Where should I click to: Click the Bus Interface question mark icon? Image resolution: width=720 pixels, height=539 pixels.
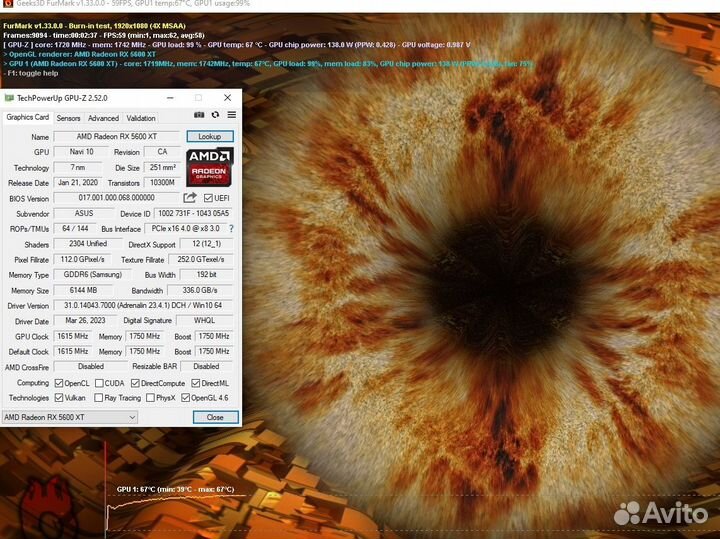[x=232, y=229]
